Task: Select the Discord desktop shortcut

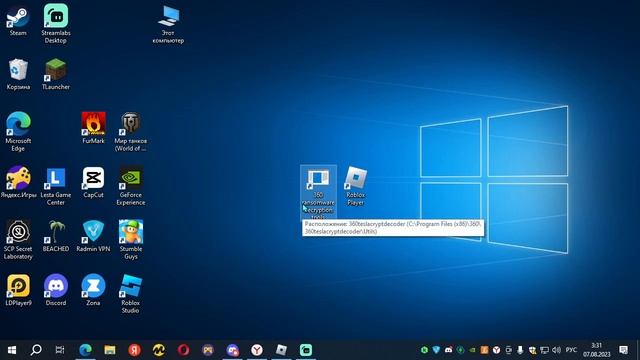Action: [x=56, y=290]
